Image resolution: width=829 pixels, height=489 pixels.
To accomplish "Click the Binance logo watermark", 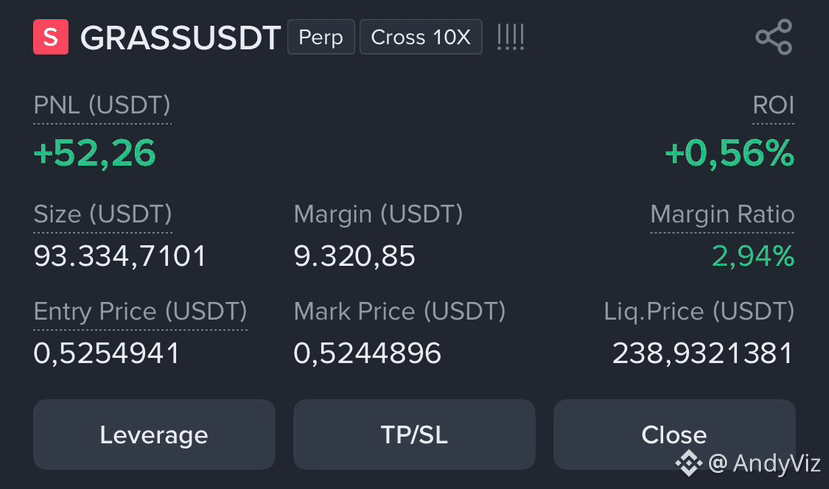I will [x=688, y=463].
